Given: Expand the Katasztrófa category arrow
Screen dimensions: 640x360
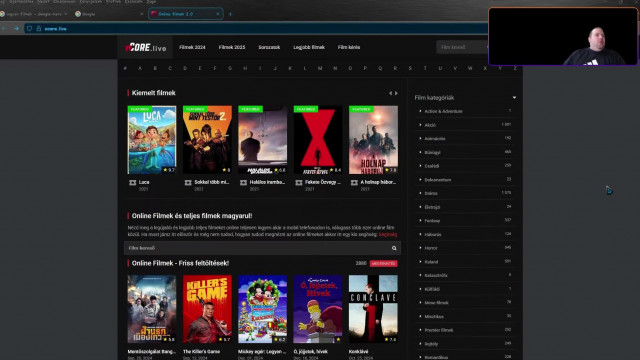Looking at the screenshot, I should coord(420,275).
